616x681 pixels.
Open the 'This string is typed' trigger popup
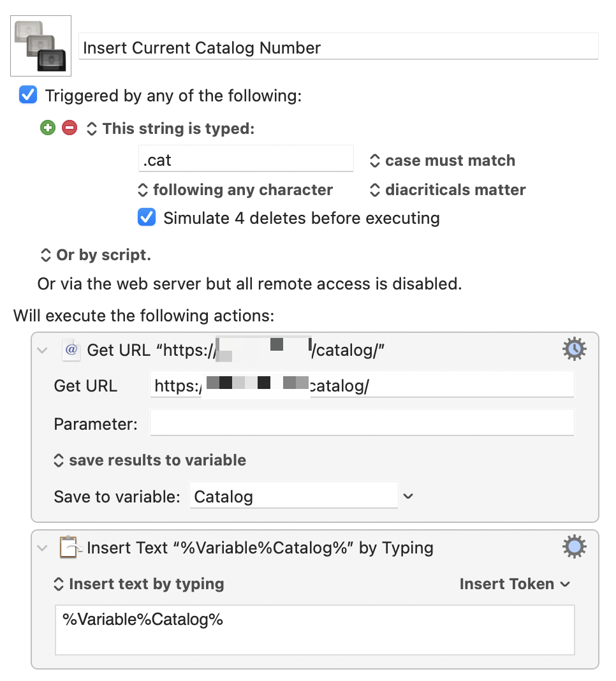[170, 129]
